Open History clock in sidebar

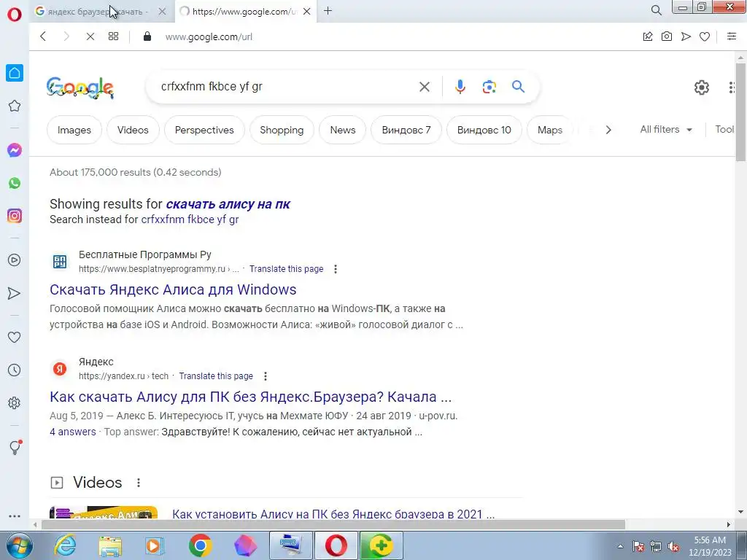15,370
